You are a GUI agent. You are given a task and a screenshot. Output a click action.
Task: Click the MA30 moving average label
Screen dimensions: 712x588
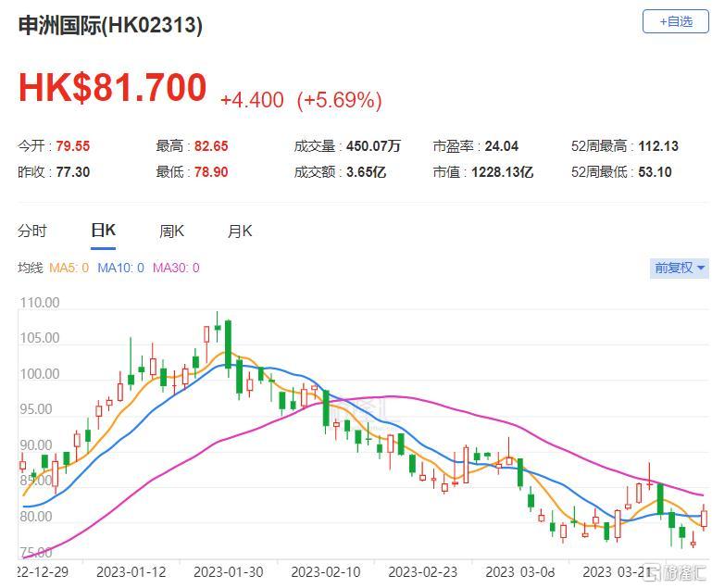(x=176, y=268)
